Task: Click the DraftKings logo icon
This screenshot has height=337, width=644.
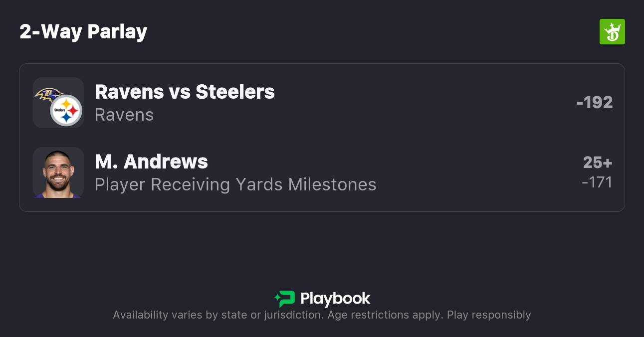Action: pos(612,32)
